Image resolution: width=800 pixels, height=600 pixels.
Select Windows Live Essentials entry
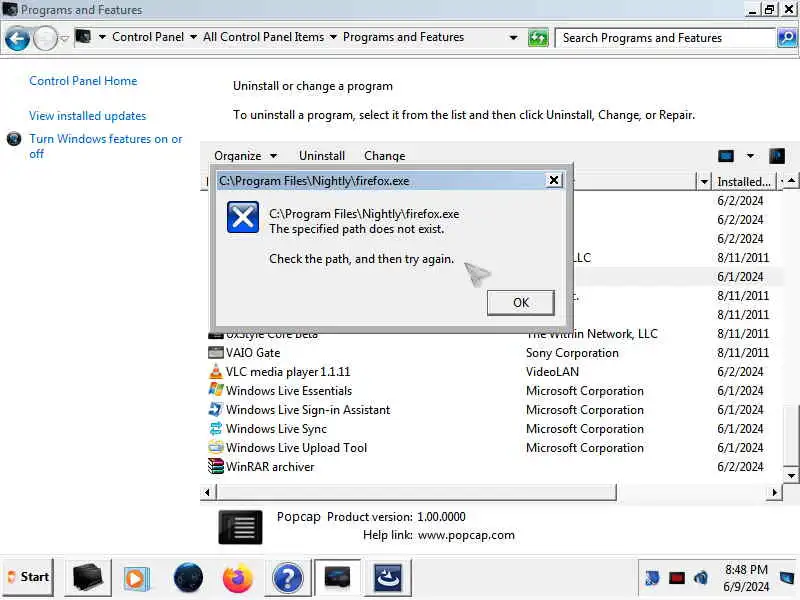coord(289,391)
